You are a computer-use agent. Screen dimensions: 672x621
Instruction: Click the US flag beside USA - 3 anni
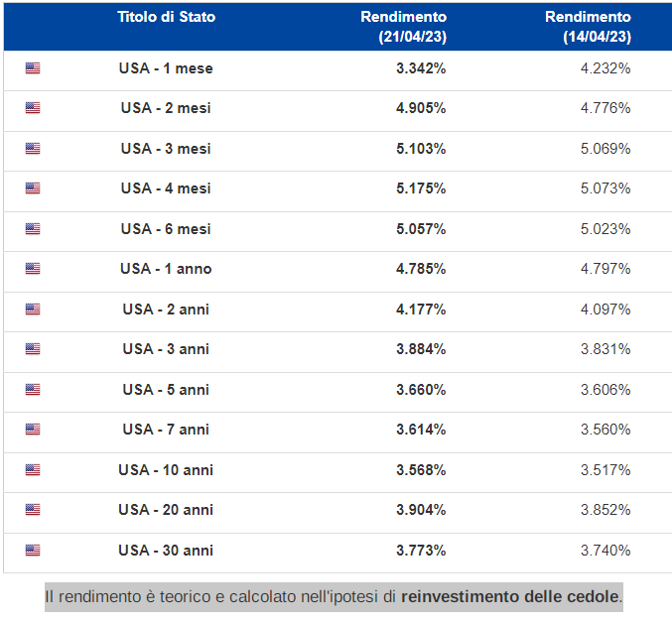point(33,349)
